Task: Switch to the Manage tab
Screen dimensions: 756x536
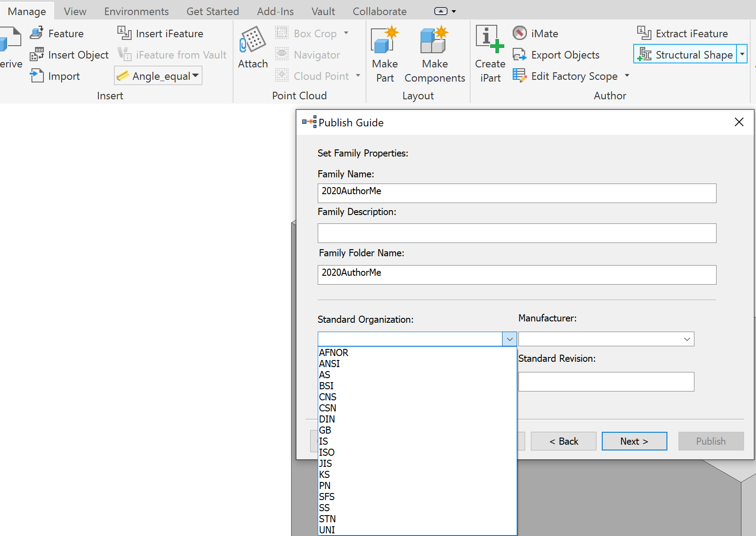Action: pyautogui.click(x=27, y=11)
